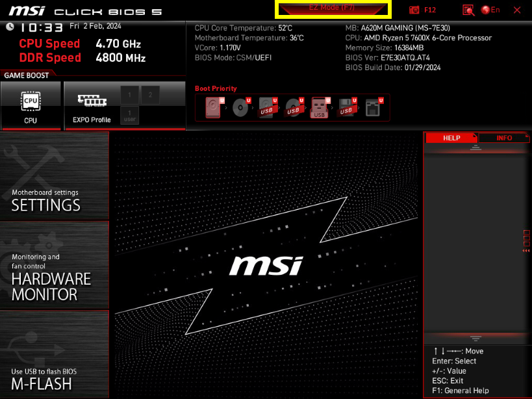Switch to the INFO tab
The image size is (532, 399).
[x=504, y=138]
